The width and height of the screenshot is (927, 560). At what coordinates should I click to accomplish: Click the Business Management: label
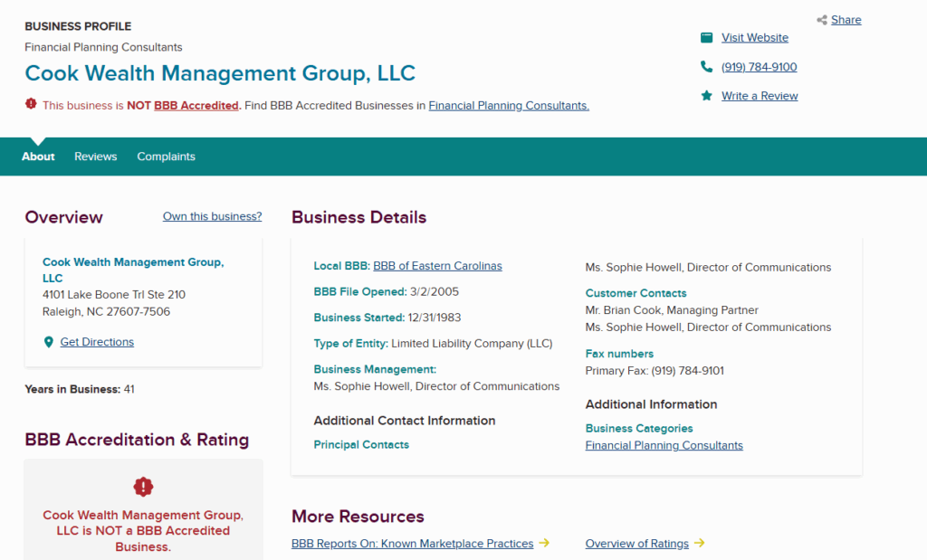(375, 369)
